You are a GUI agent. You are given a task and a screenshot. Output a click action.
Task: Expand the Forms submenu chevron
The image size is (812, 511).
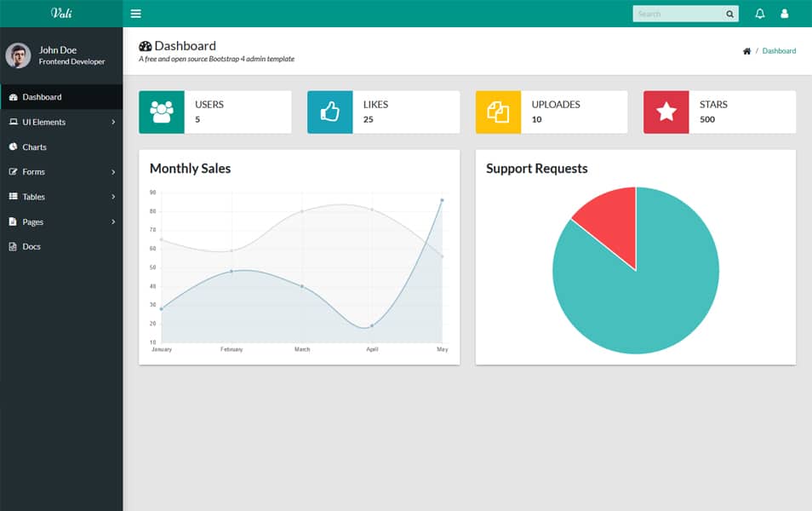113,172
